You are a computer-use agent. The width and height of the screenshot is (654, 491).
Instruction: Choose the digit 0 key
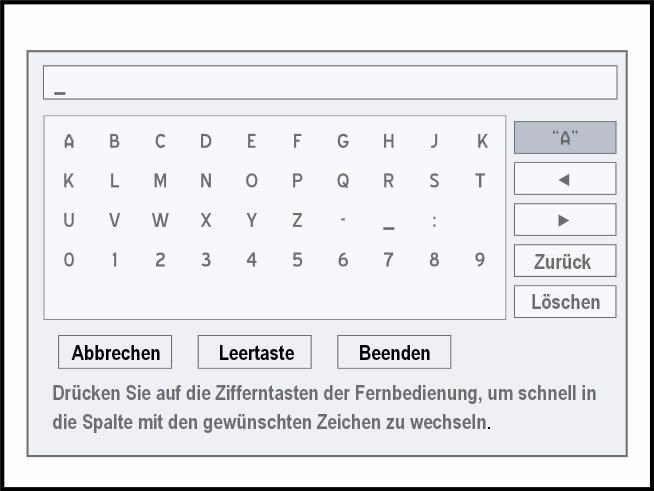point(69,260)
